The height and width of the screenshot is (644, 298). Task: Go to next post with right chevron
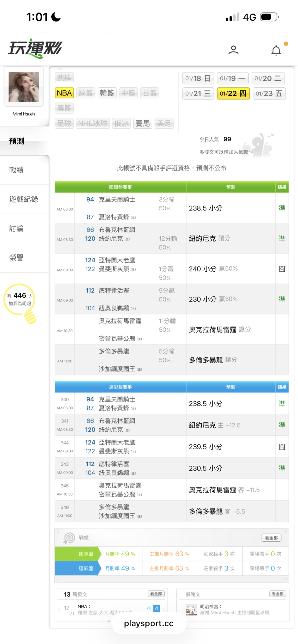[164, 610]
